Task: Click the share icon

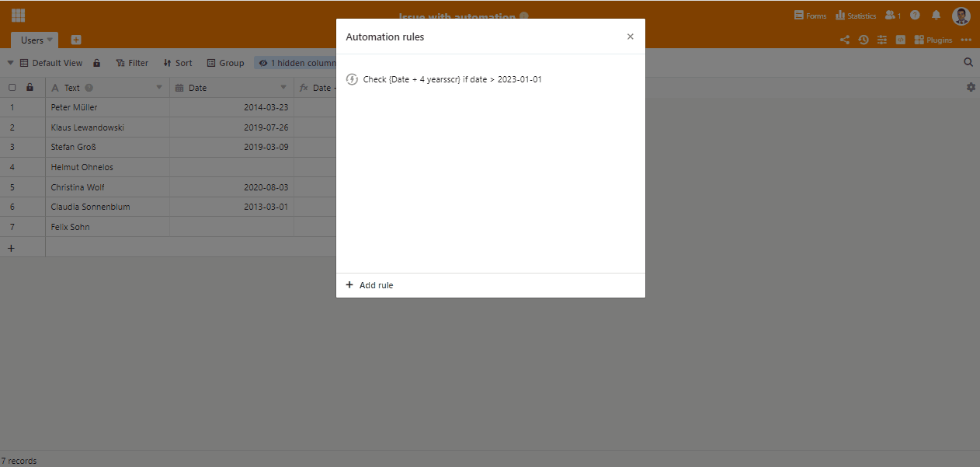Action: tap(845, 40)
